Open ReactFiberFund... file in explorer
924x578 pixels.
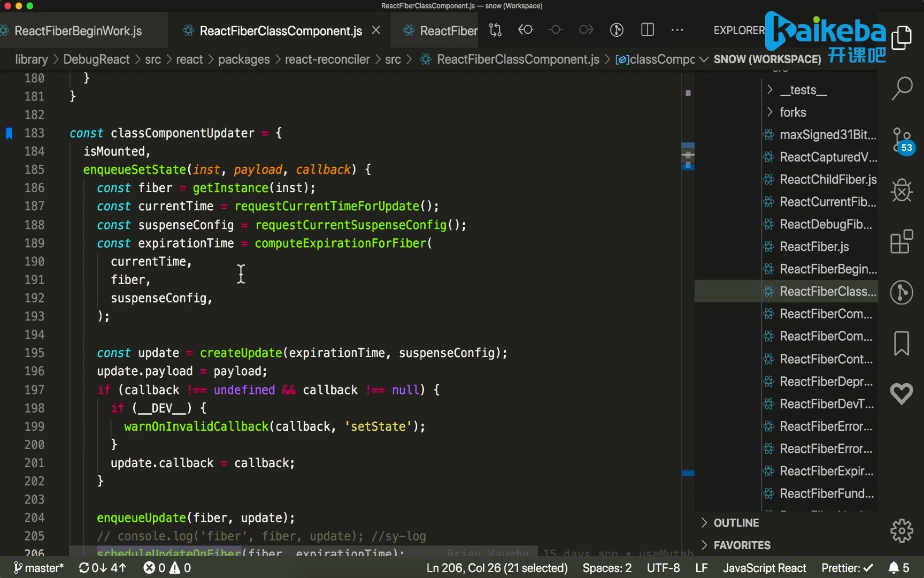pyautogui.click(x=819, y=494)
